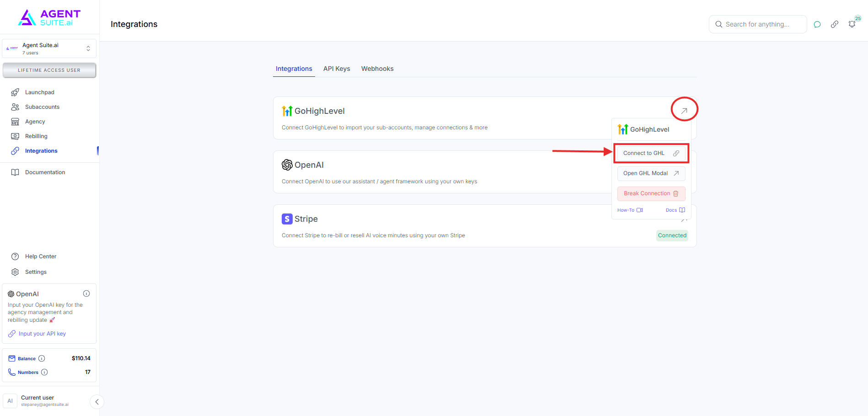868x416 pixels.
Task: Switch to the Webhooks tab
Action: pyautogui.click(x=377, y=69)
